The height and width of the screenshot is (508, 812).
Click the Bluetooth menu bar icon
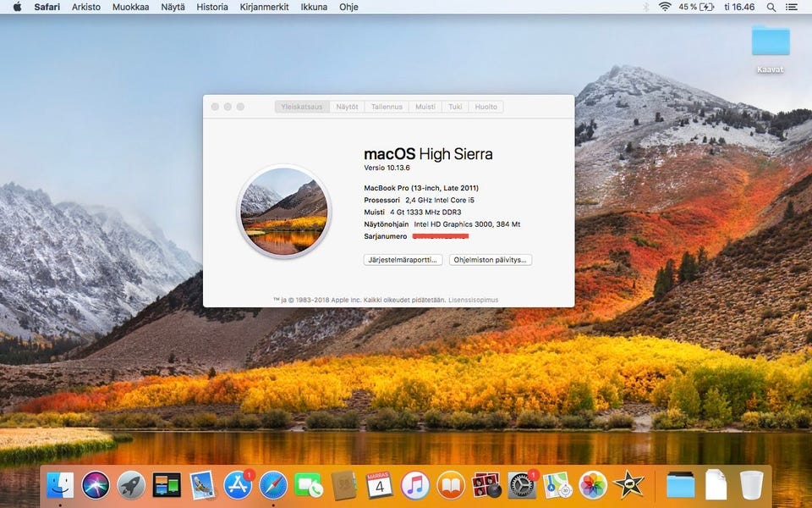(645, 7)
